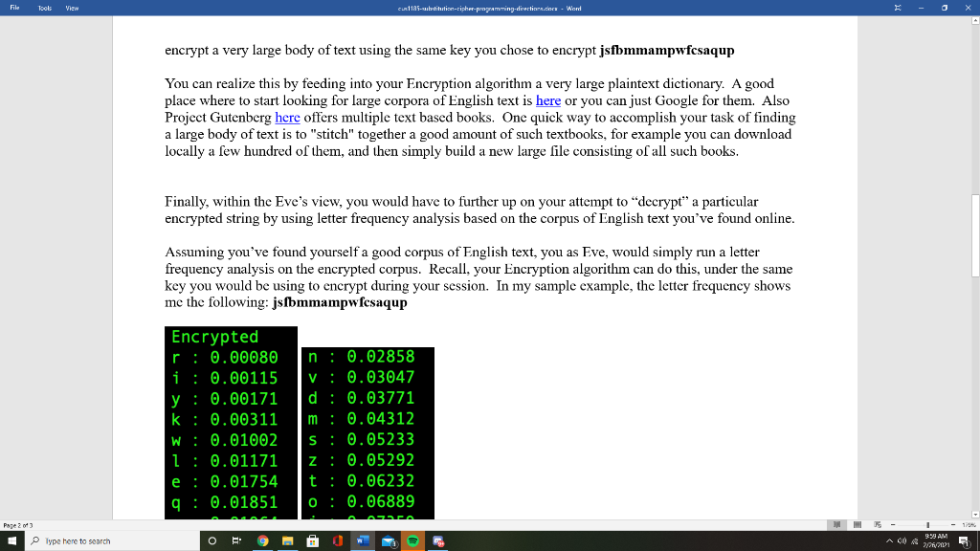
Task: Open the Tools menu
Action: point(43,7)
